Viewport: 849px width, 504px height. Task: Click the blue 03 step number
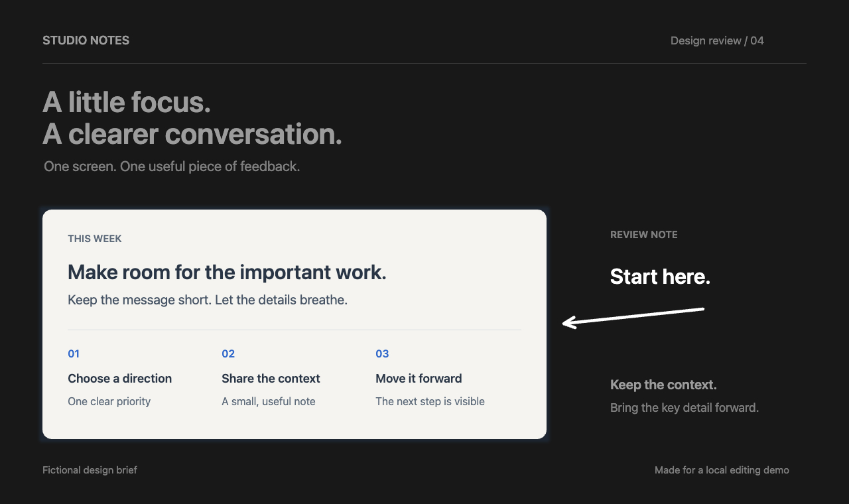382,354
